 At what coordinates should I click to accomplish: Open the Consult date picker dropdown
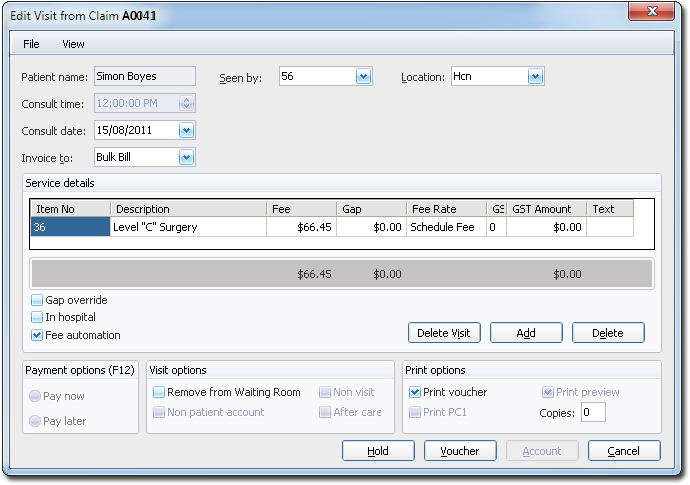click(186, 130)
